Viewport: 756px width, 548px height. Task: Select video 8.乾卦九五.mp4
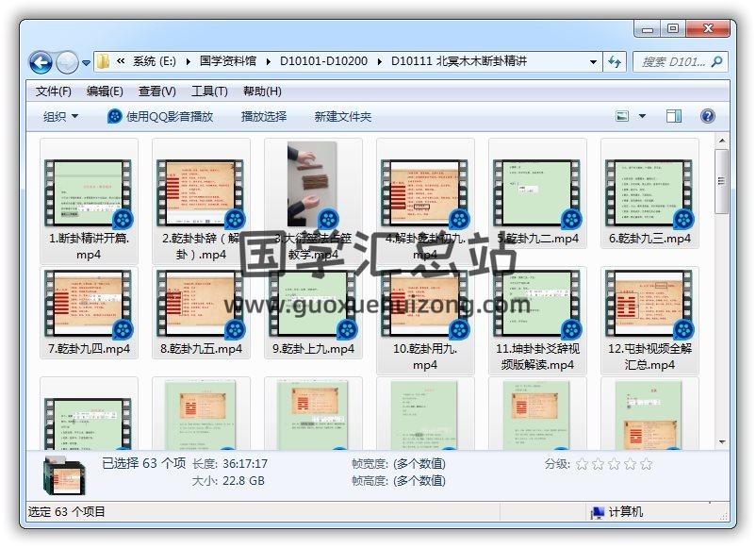click(x=201, y=312)
